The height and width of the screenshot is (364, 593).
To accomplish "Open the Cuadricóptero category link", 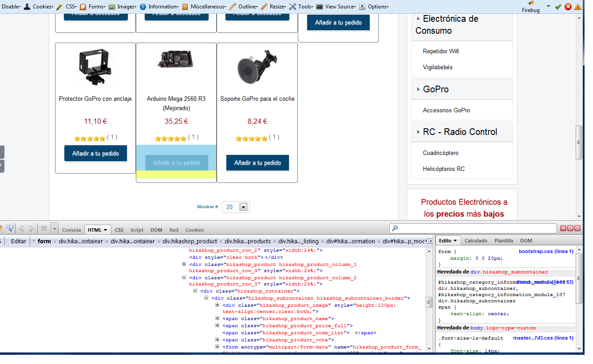I will (x=440, y=153).
